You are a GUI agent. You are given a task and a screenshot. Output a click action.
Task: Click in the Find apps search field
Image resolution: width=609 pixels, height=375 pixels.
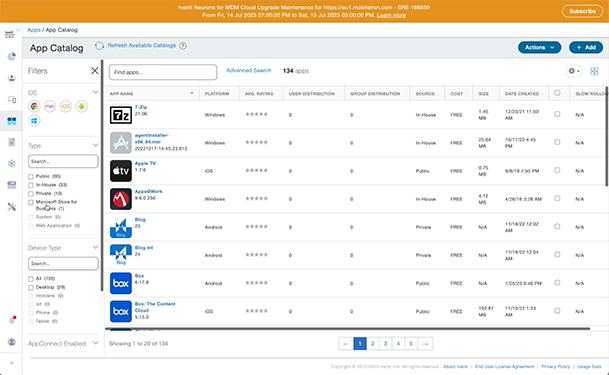163,72
